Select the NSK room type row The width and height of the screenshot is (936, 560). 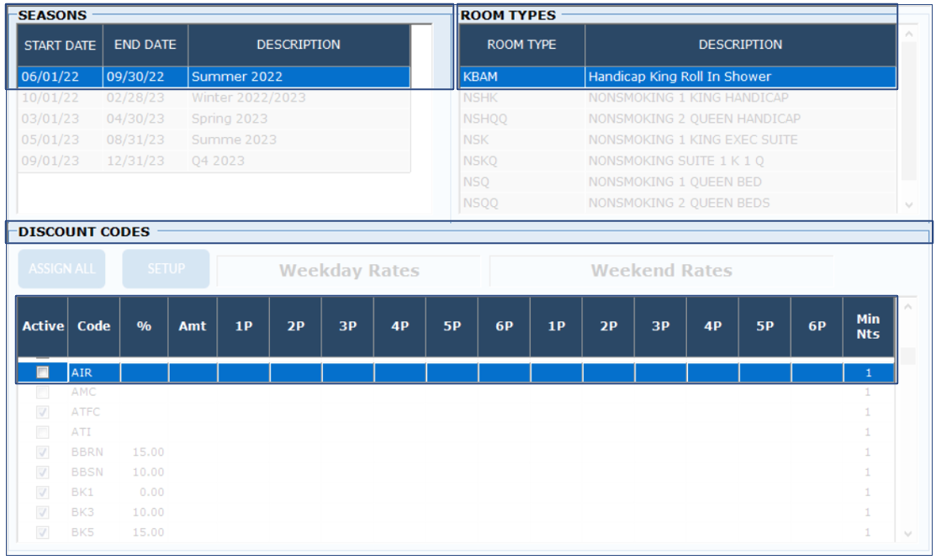pyautogui.click(x=677, y=140)
